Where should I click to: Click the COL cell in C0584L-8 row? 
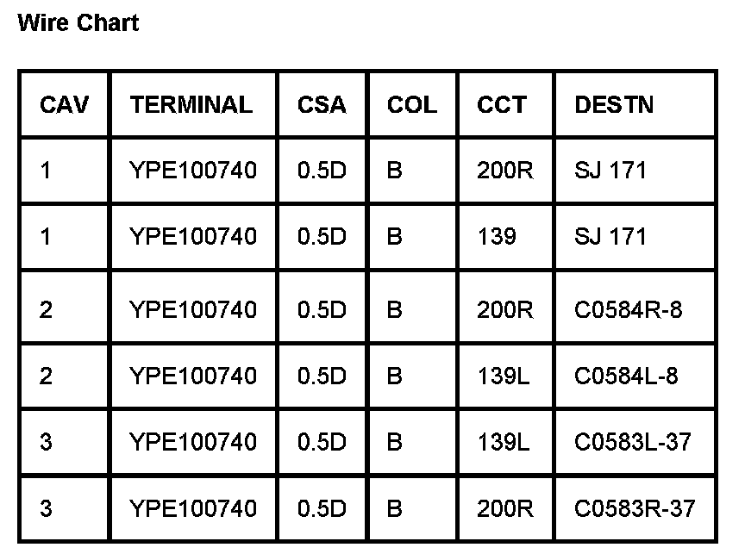[x=395, y=376]
